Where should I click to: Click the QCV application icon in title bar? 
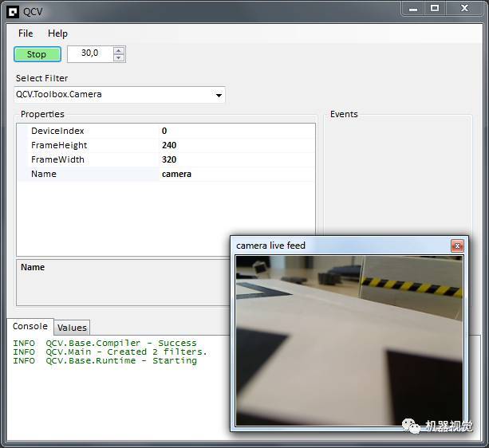point(12,10)
